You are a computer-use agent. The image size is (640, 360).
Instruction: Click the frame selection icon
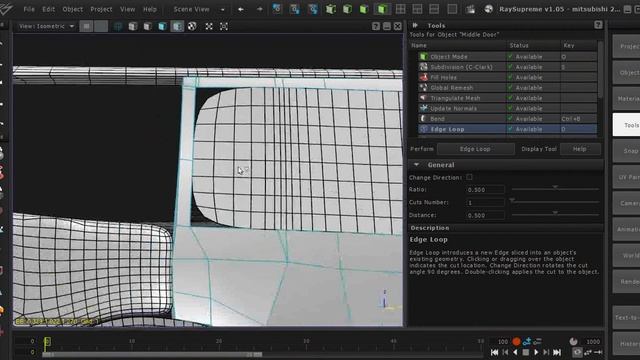pyautogui.click(x=224, y=27)
